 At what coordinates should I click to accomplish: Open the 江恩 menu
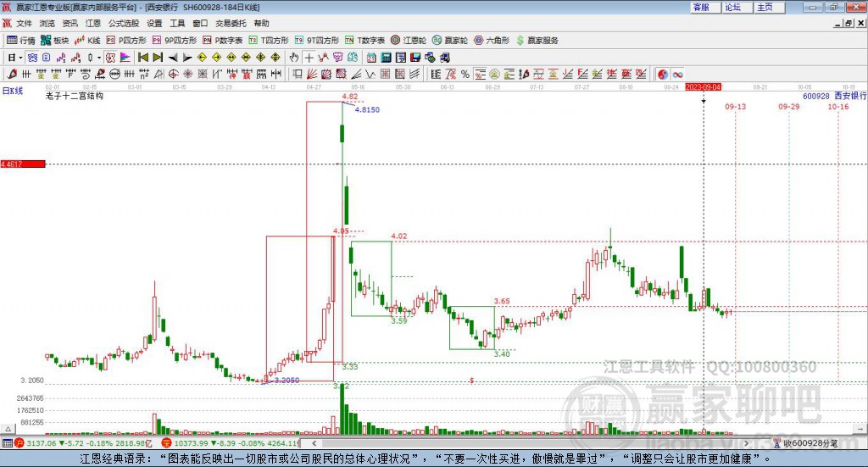tap(93, 23)
